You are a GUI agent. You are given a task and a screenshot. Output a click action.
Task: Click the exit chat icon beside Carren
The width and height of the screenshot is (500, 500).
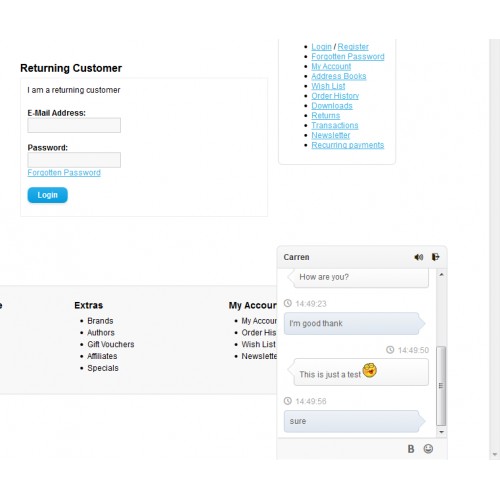point(436,257)
